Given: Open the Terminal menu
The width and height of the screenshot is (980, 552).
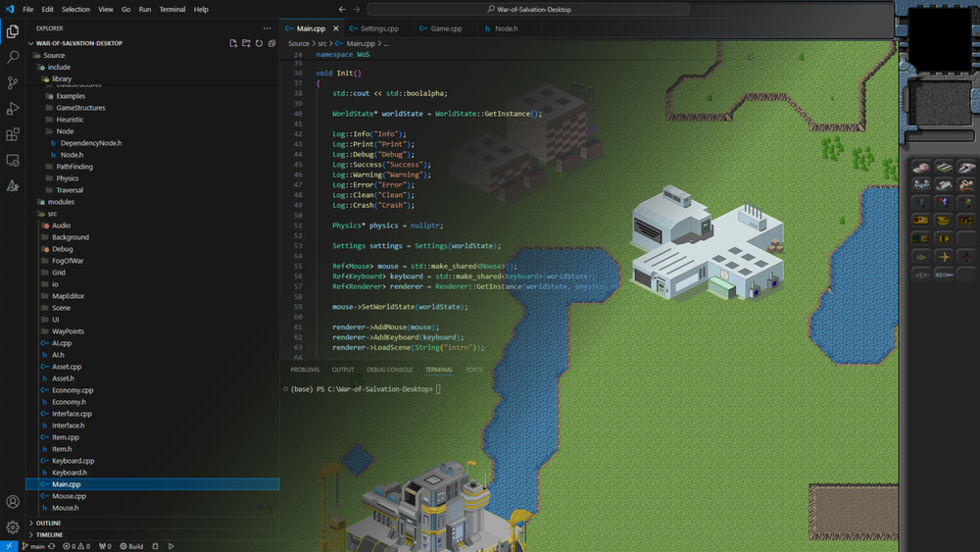Looking at the screenshot, I should pos(171,10).
